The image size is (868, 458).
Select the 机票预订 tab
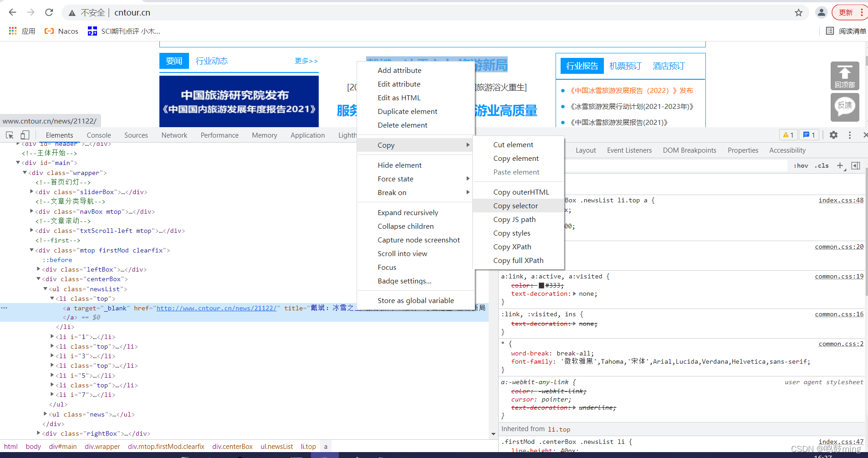(x=625, y=66)
